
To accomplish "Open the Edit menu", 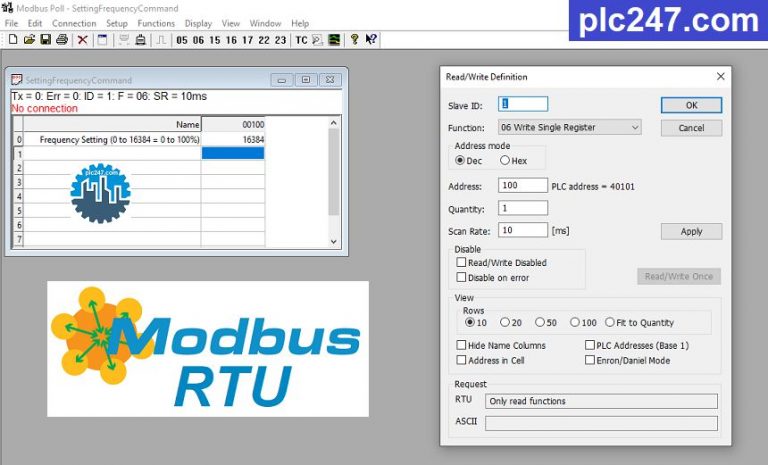I will (x=35, y=23).
